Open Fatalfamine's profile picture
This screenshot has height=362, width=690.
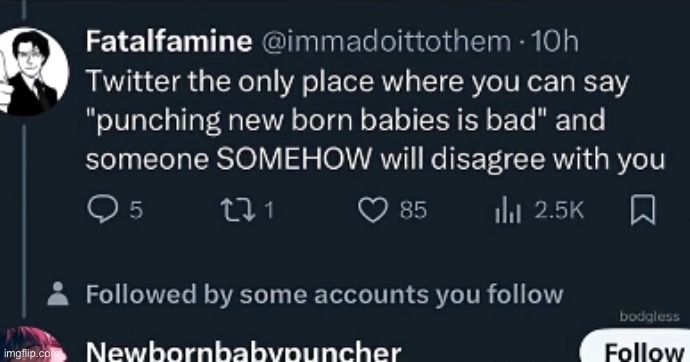coord(32,72)
